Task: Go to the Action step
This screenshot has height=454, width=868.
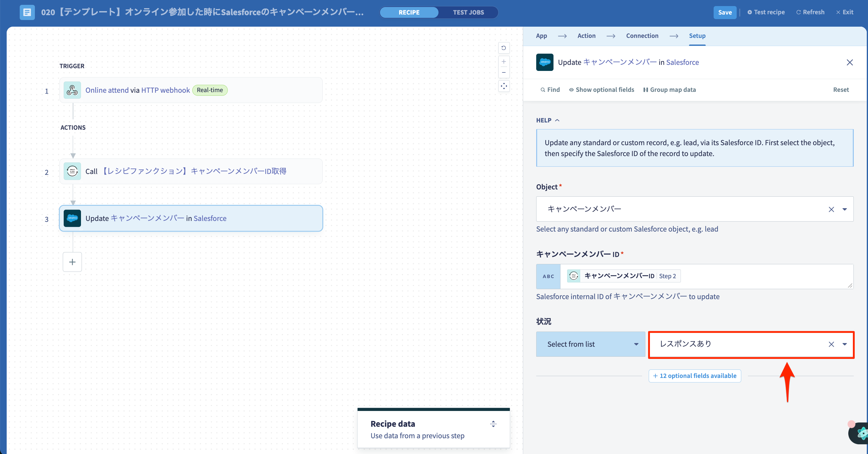Action: (586, 36)
